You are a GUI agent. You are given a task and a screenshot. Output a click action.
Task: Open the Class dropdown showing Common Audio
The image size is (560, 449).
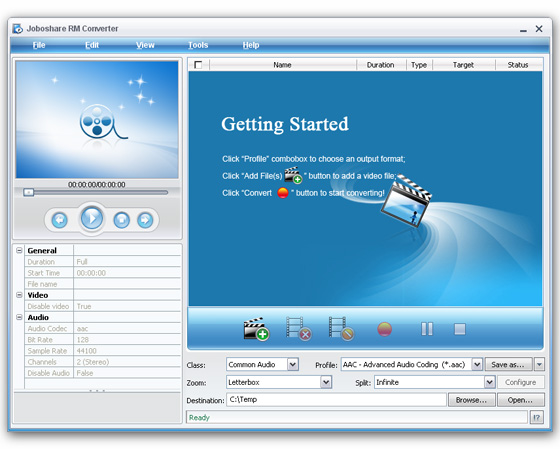coord(293,365)
